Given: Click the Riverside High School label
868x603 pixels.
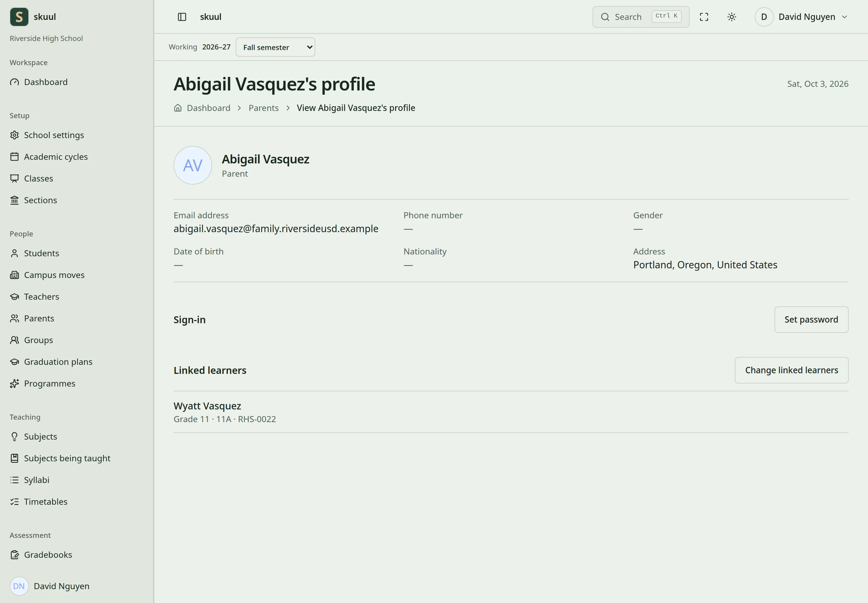Looking at the screenshot, I should 46,38.
